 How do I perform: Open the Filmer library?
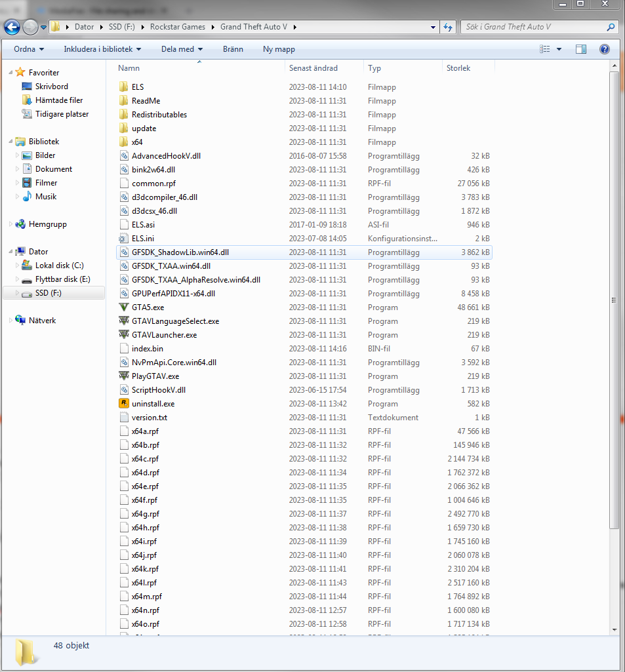coord(47,182)
